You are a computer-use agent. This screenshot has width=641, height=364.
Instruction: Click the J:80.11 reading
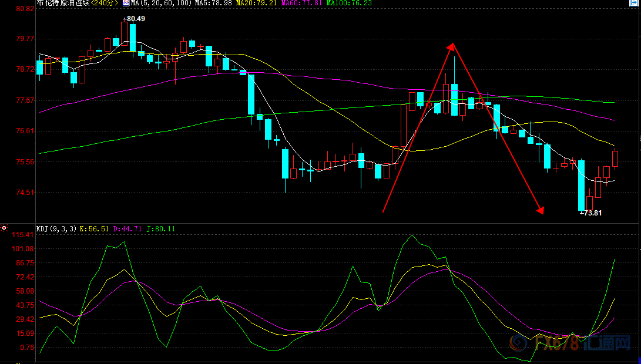(x=160, y=229)
